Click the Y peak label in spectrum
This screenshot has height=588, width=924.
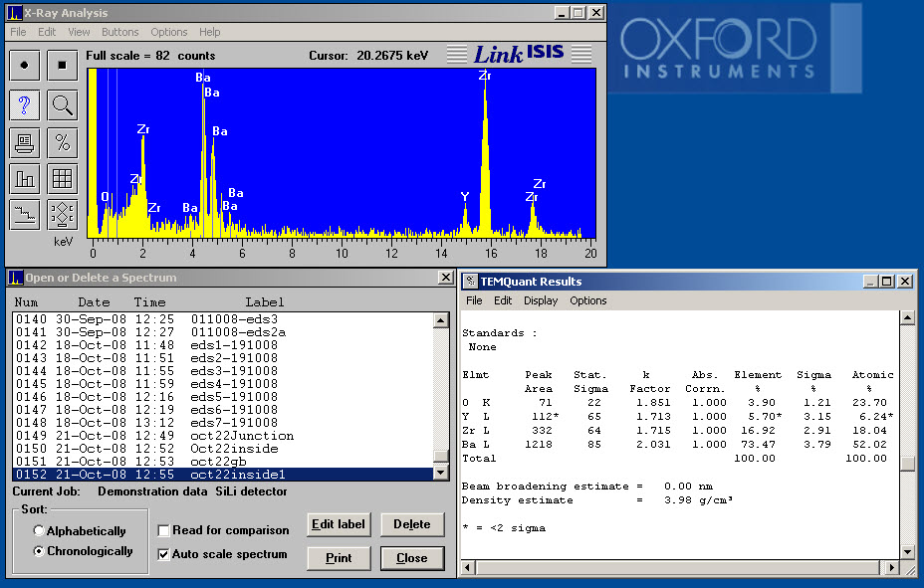(x=465, y=197)
